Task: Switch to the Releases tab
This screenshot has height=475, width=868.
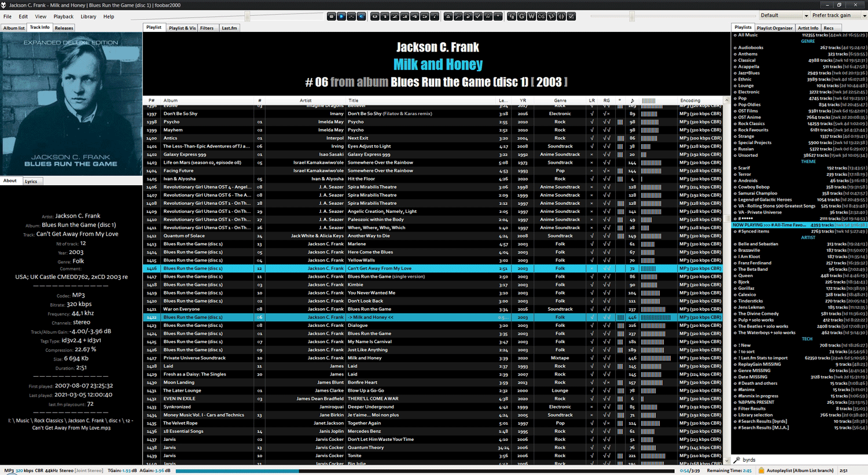Action: (64, 28)
